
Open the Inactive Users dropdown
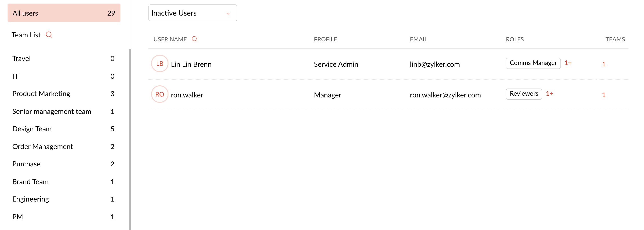coord(192,13)
